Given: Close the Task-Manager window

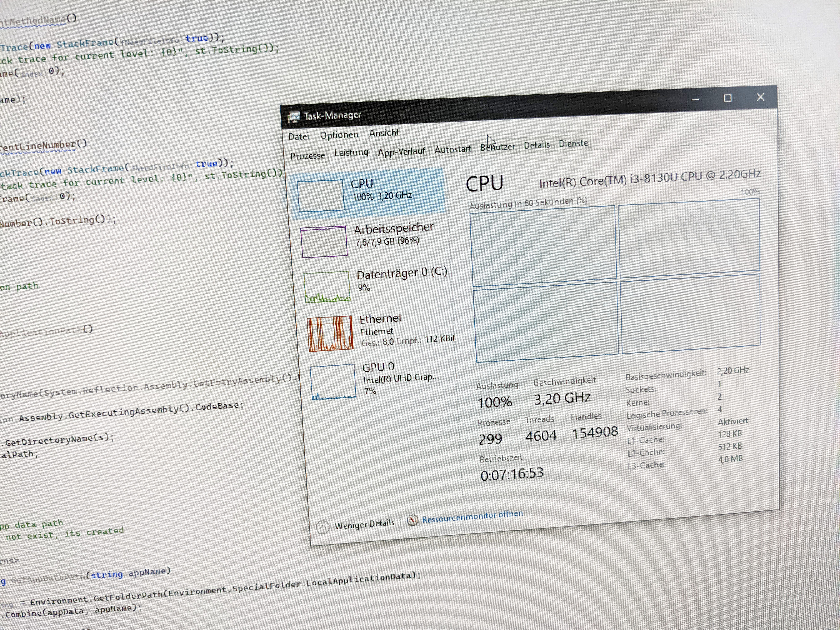Looking at the screenshot, I should pyautogui.click(x=760, y=97).
